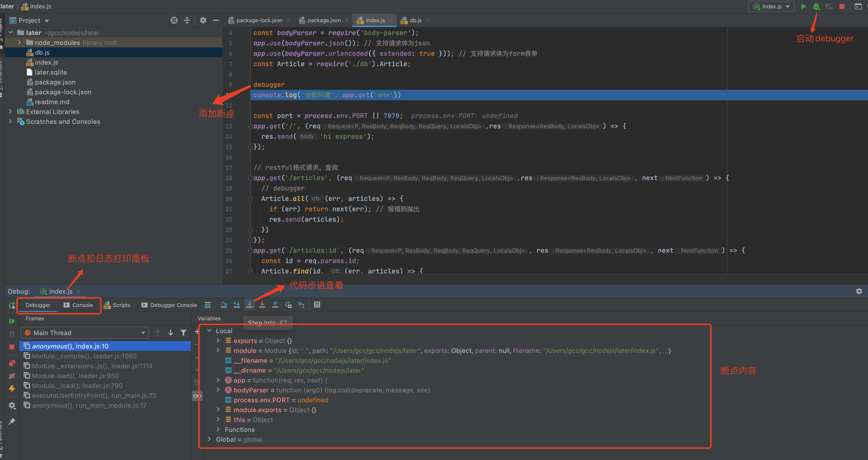868x460 pixels.
Task: Start the debugger with the bug icon
Action: coord(816,6)
